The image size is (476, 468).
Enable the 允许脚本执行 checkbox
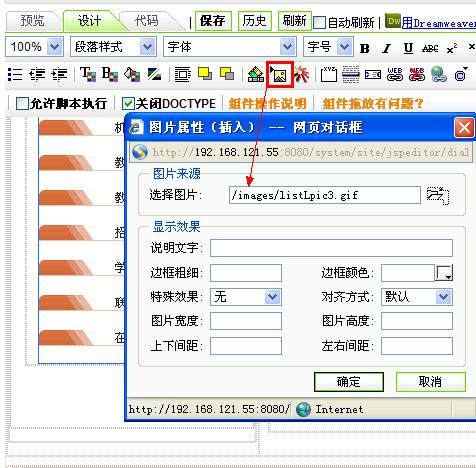(22, 104)
